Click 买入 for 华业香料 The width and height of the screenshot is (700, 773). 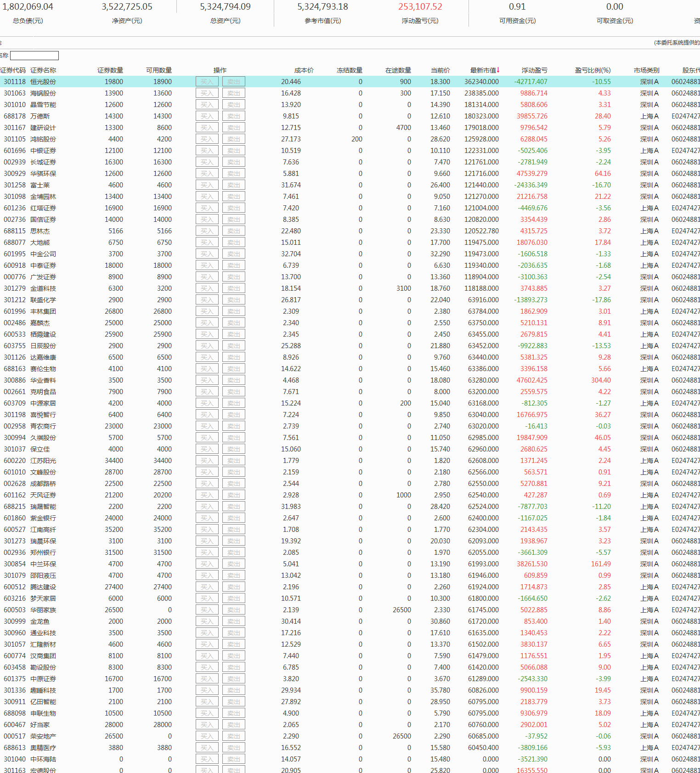[x=207, y=380]
